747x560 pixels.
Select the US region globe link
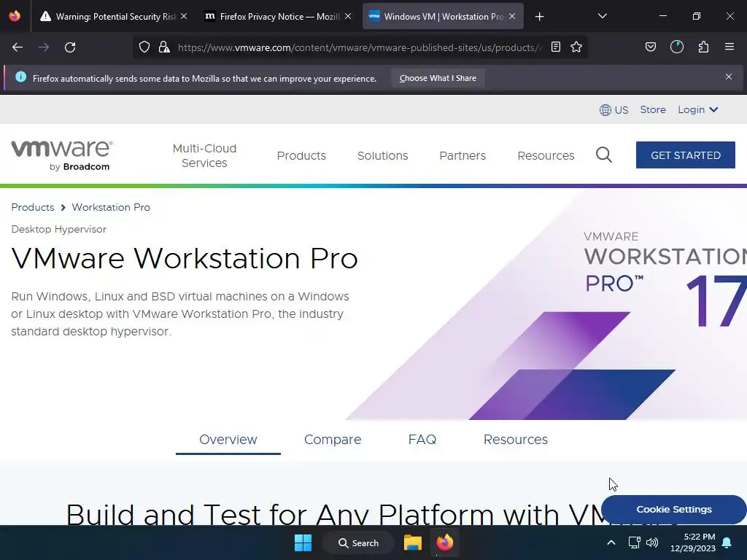(614, 110)
